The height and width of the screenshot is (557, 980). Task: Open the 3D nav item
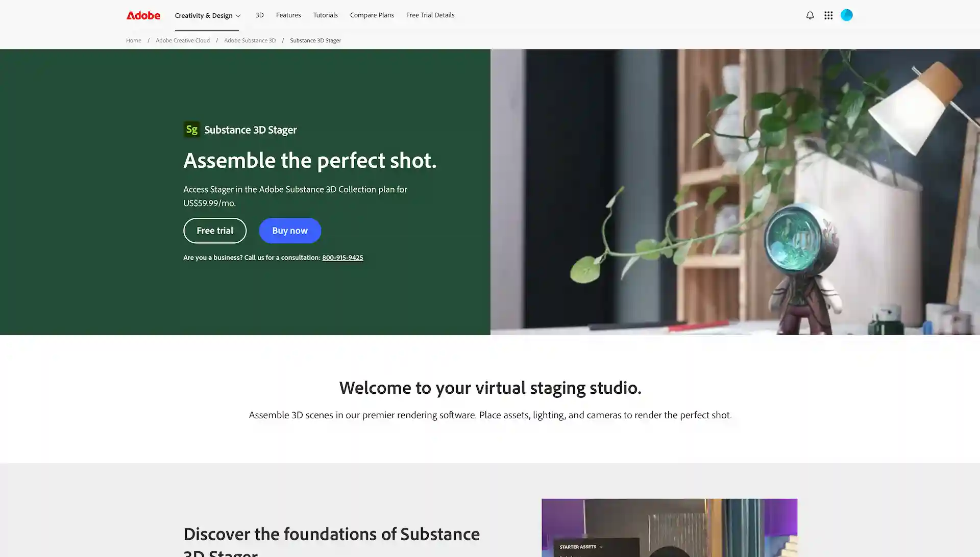[259, 15]
